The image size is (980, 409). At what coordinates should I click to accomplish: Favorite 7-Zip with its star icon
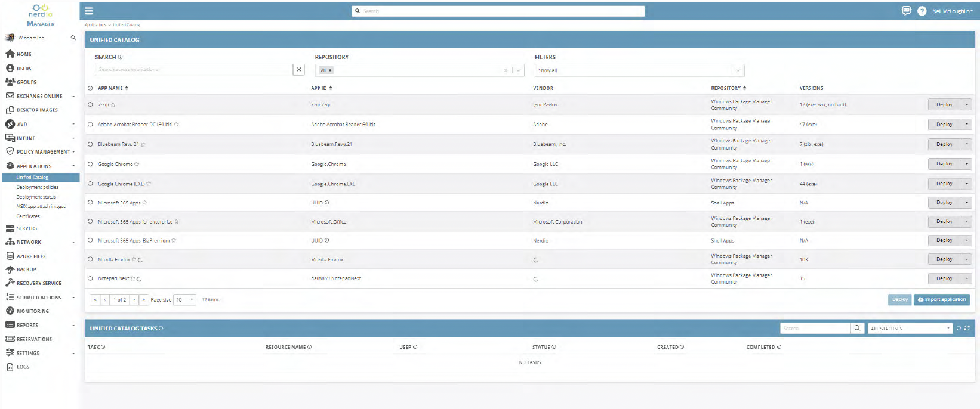(113, 104)
